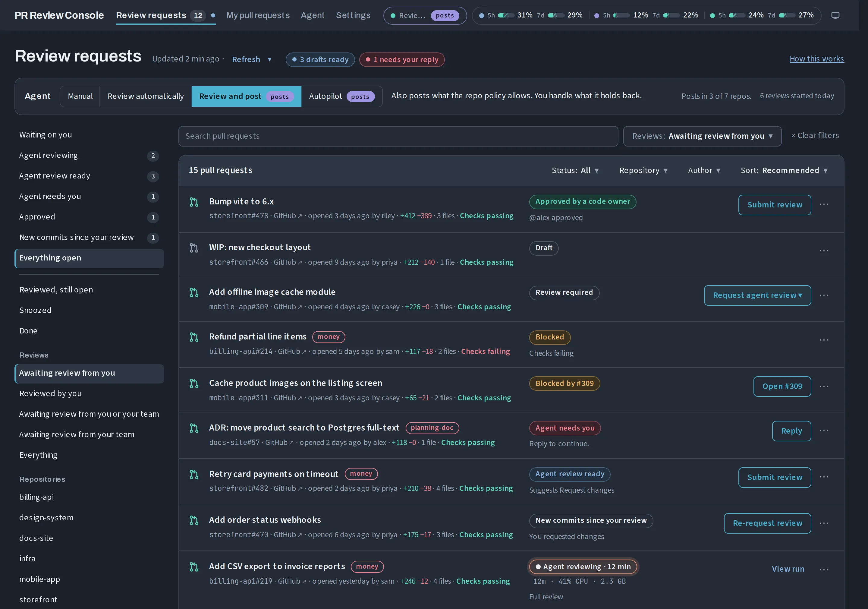This screenshot has width=868, height=609.
Task: Open GitHub external link for docs-site#57
Action: click(279, 443)
